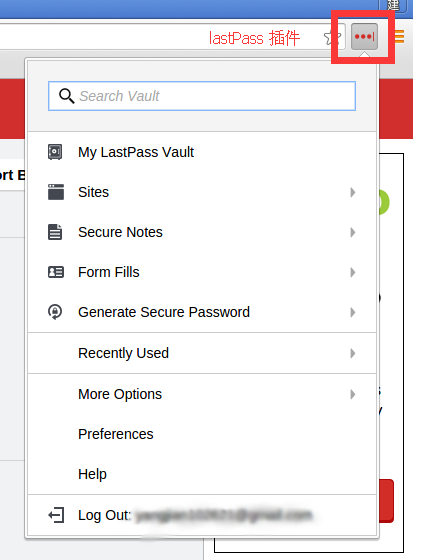The width and height of the screenshot is (421, 560).
Task: Click the LastPass extension toolbar icon
Action: point(364,36)
